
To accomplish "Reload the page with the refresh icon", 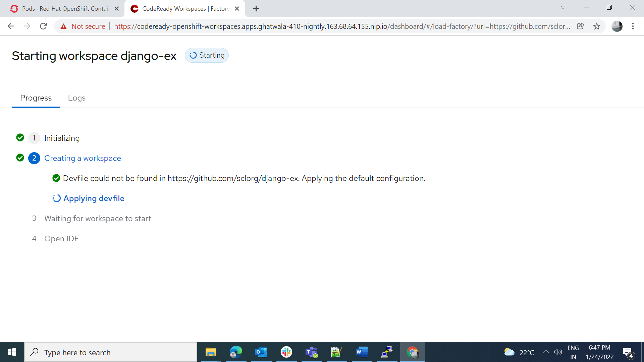I will (x=43, y=26).
